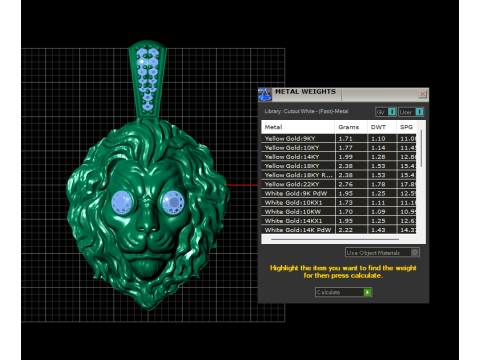Toggle the Use Object Materials option
480x360 pixels.
point(382,253)
